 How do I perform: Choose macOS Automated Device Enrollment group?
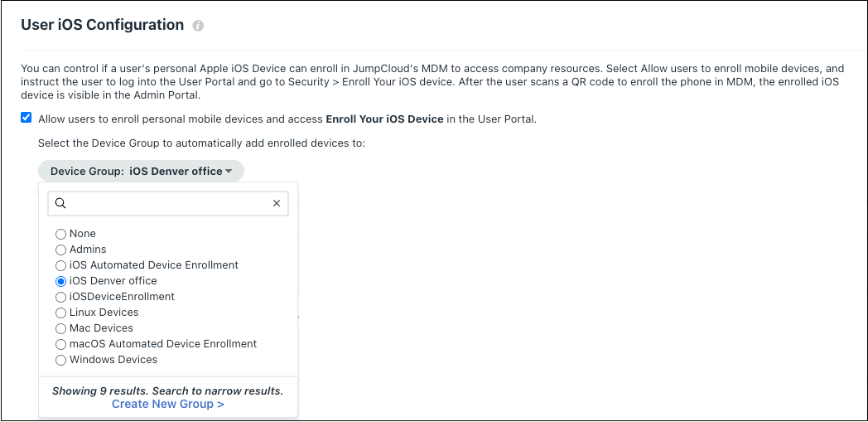click(x=60, y=344)
